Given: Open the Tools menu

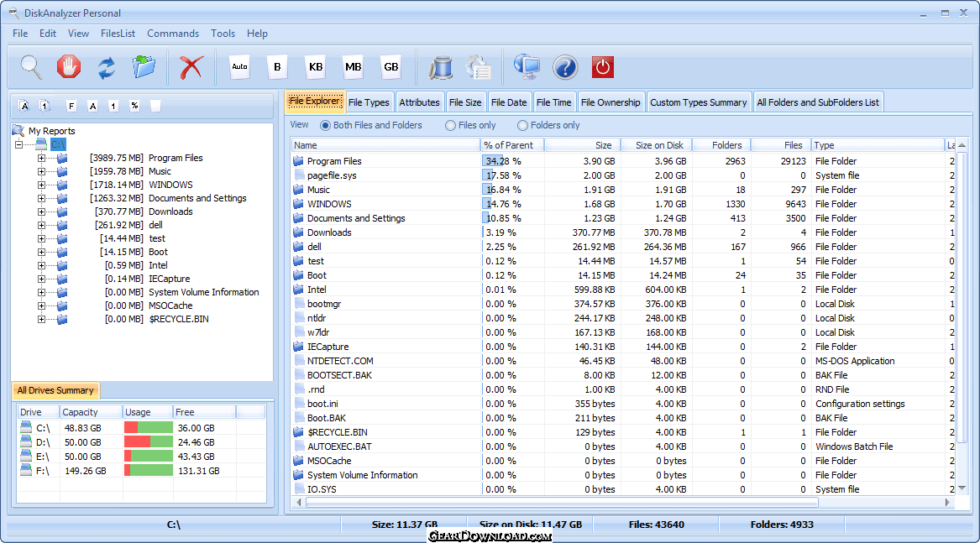Looking at the screenshot, I should 223,34.
